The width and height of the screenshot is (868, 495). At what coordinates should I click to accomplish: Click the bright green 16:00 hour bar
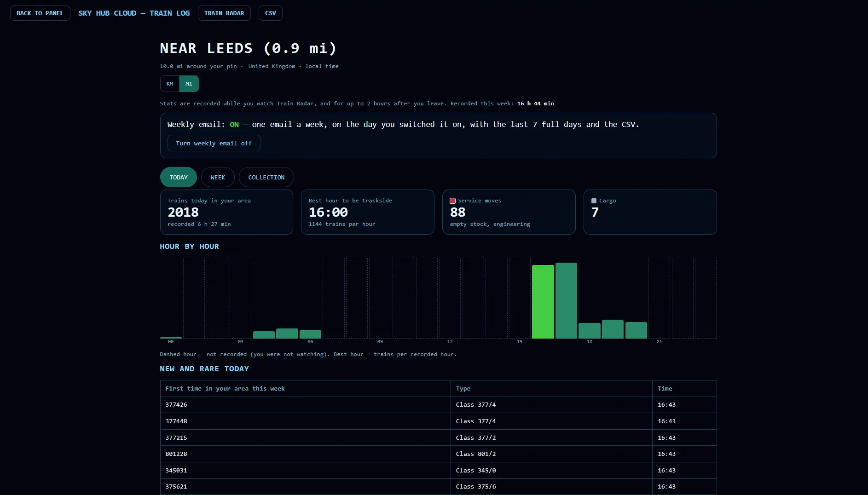point(543,302)
